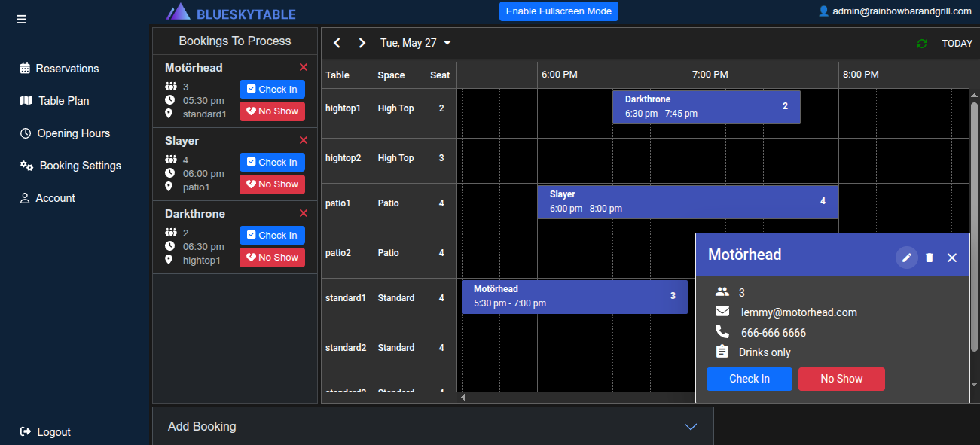This screenshot has height=445, width=980.
Task: Click the 8:00 PM time header
Action: [861, 75]
